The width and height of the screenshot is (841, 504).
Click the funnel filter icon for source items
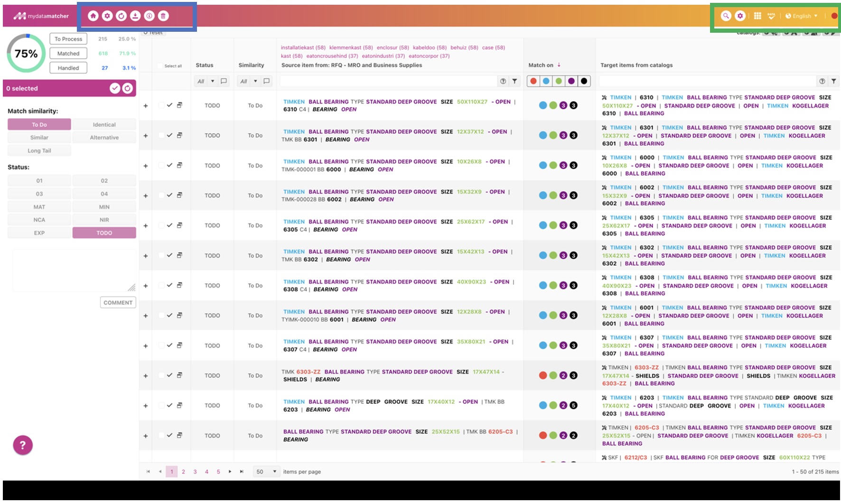click(x=514, y=81)
